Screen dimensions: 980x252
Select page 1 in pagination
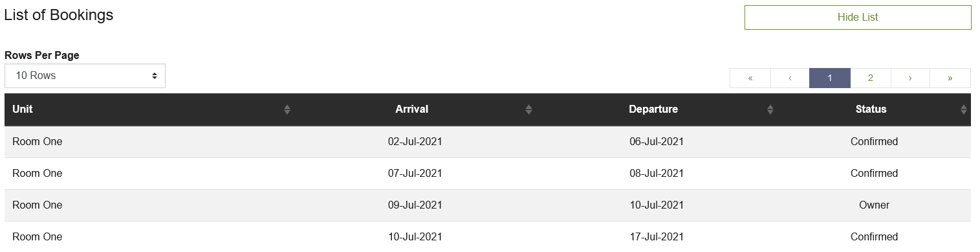(830, 78)
